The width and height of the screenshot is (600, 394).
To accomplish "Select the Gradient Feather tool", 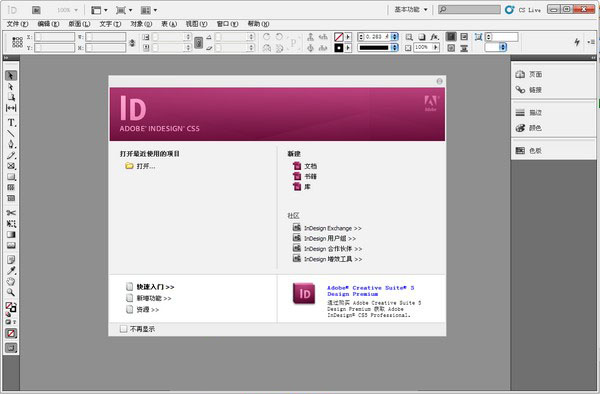I will 11,245.
